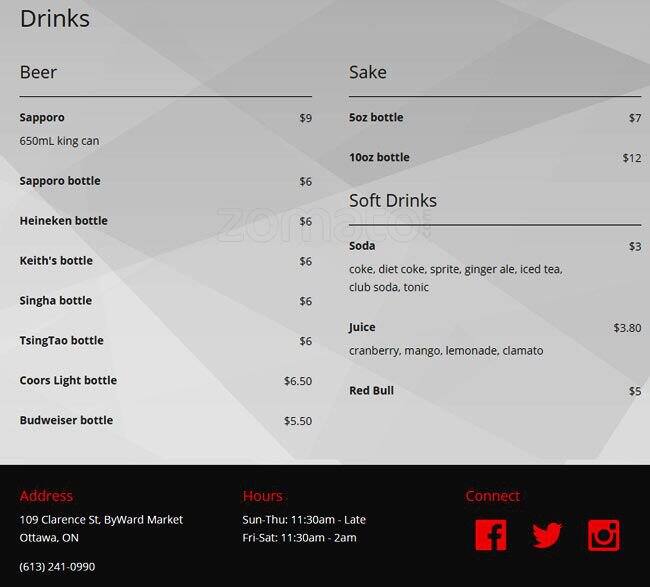The height and width of the screenshot is (587, 650).
Task: Click the Juice menu item
Action: tap(362, 328)
